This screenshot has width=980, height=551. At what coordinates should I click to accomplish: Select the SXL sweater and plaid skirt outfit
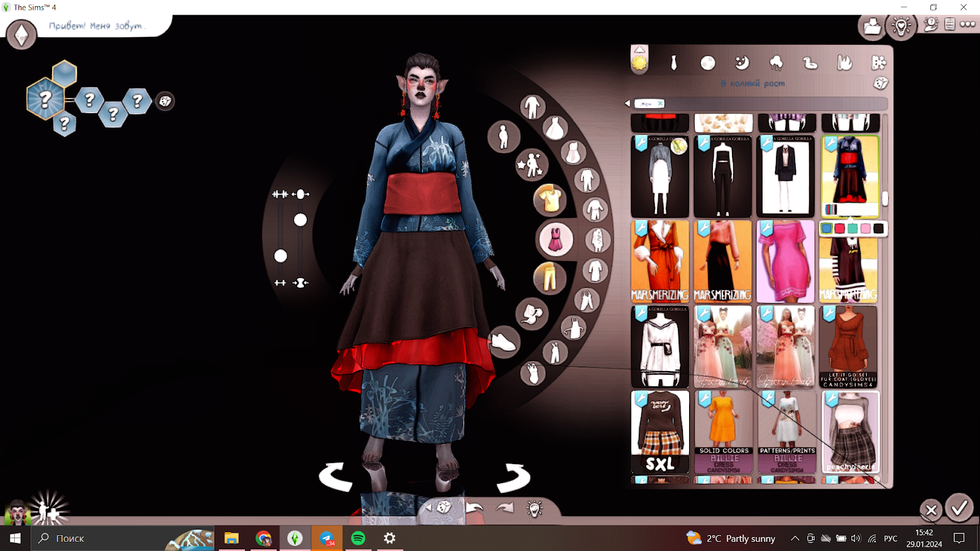tap(660, 432)
